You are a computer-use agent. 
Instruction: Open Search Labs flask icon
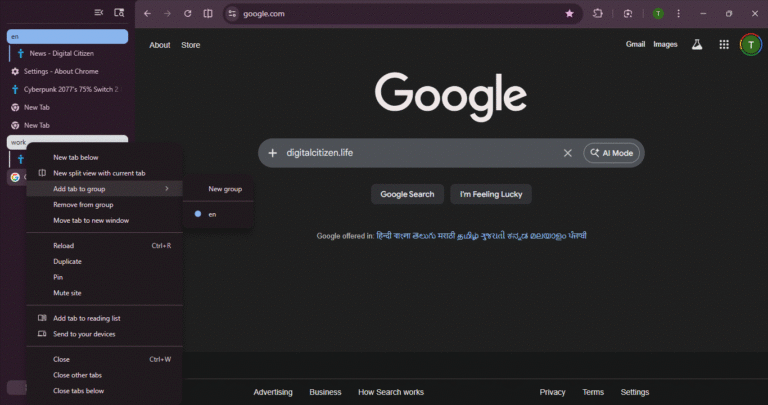(697, 45)
